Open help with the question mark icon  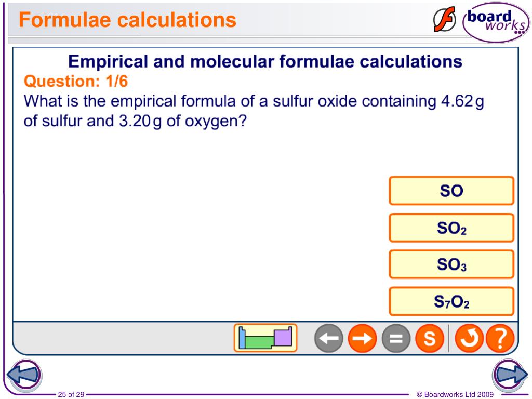[x=500, y=338]
